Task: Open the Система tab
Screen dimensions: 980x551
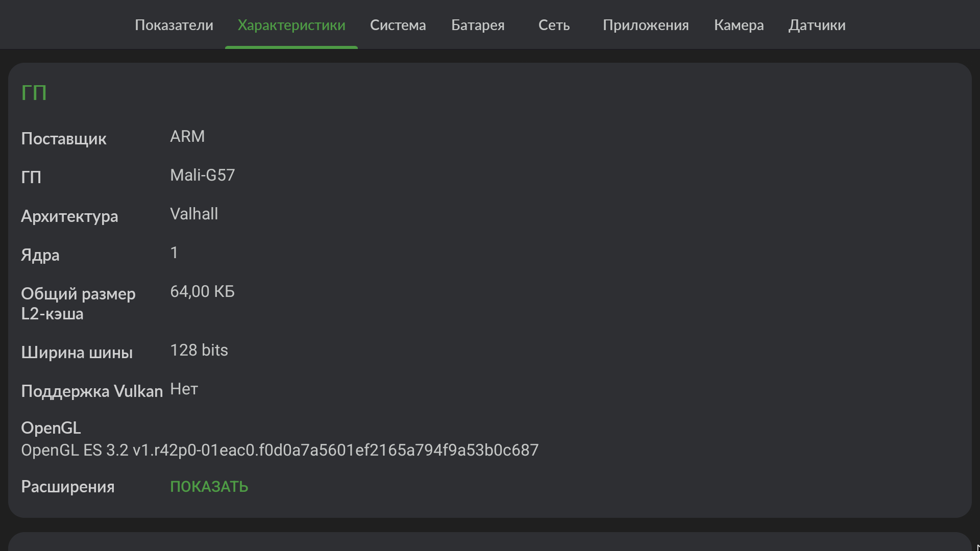Action: click(x=398, y=25)
